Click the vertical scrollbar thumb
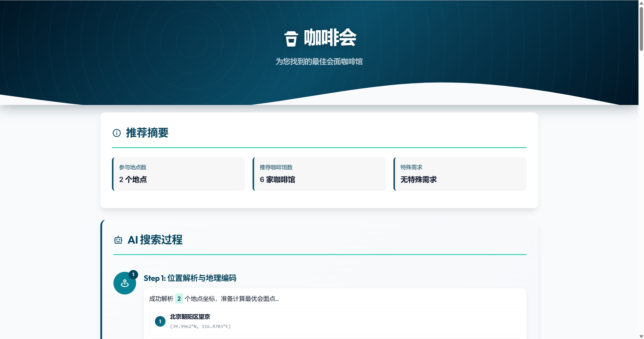Viewport: 644px width, 339px height. click(x=641, y=29)
